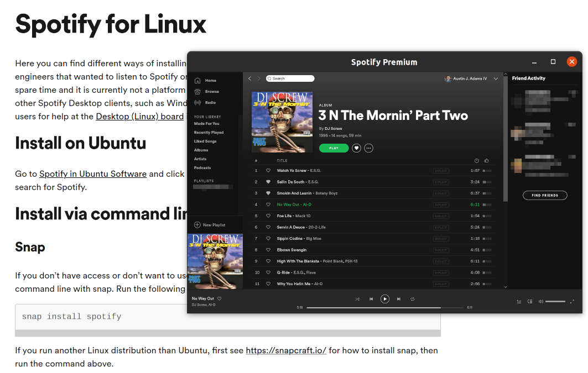This screenshot has height=373, width=588.
Task: Like Watch Yo Screw with its heart
Action: click(268, 170)
